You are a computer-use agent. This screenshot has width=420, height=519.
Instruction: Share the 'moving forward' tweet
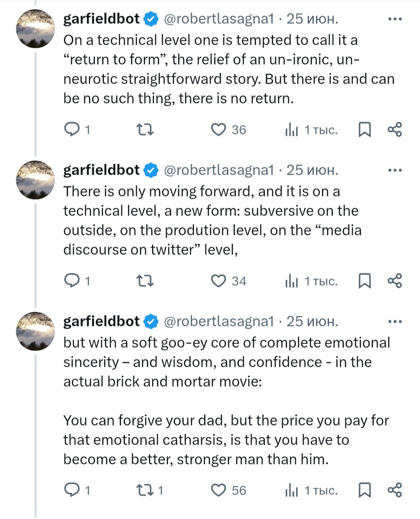coord(395,281)
